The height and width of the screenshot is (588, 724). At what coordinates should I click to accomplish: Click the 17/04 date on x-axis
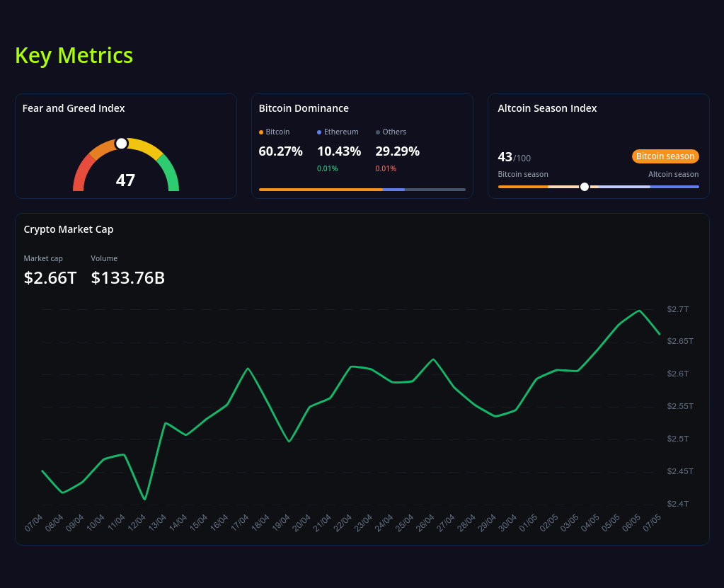tap(240, 523)
